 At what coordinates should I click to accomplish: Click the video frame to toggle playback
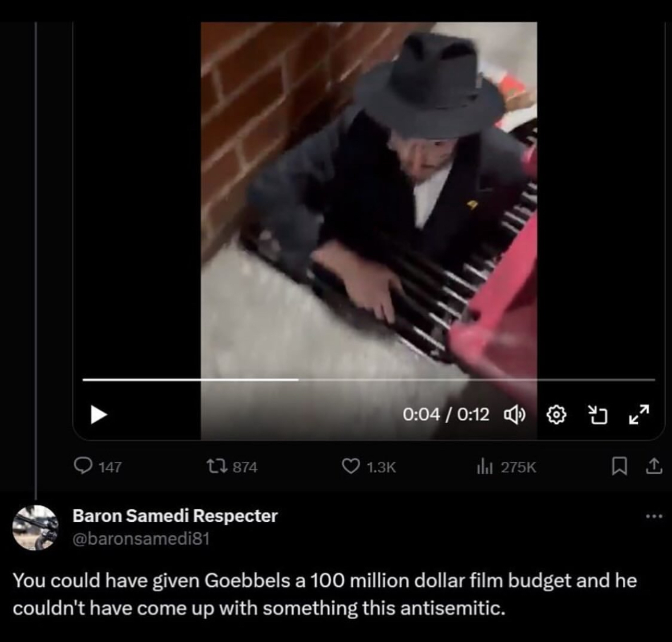click(x=369, y=197)
